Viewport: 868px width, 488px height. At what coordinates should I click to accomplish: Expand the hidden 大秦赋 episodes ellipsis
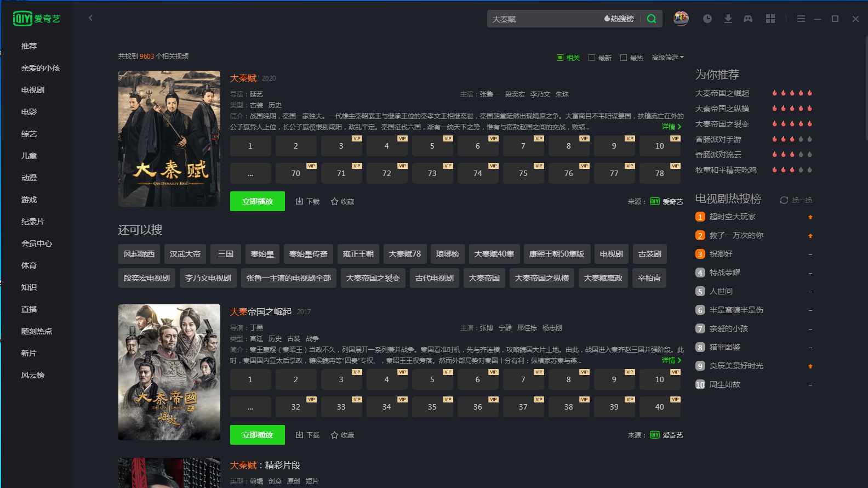tap(250, 173)
